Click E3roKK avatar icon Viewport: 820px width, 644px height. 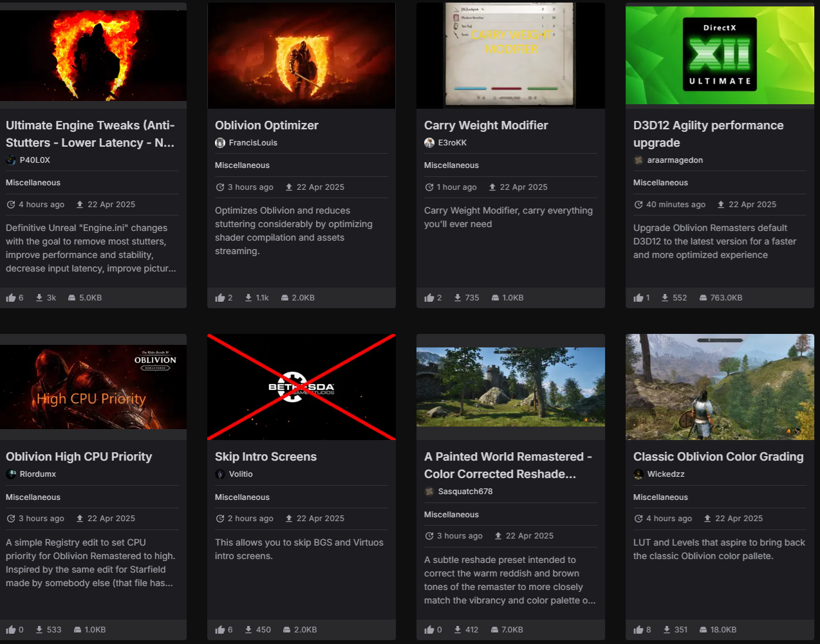click(x=429, y=143)
